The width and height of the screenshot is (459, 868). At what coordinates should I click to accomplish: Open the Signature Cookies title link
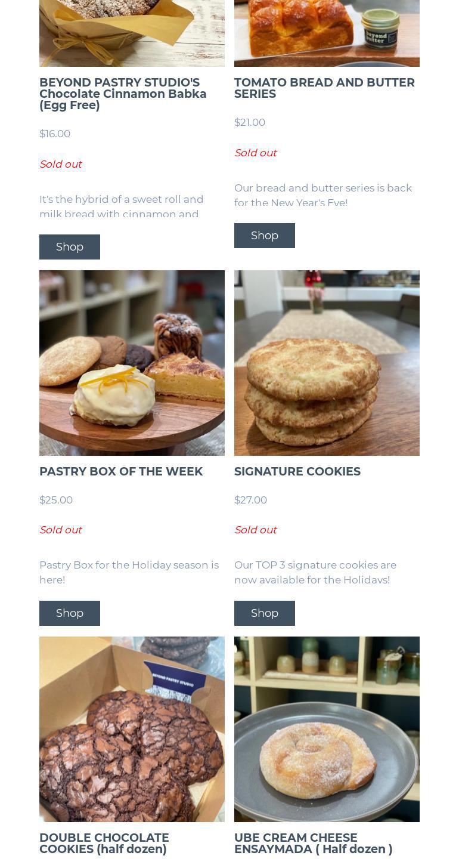pyautogui.click(x=297, y=471)
